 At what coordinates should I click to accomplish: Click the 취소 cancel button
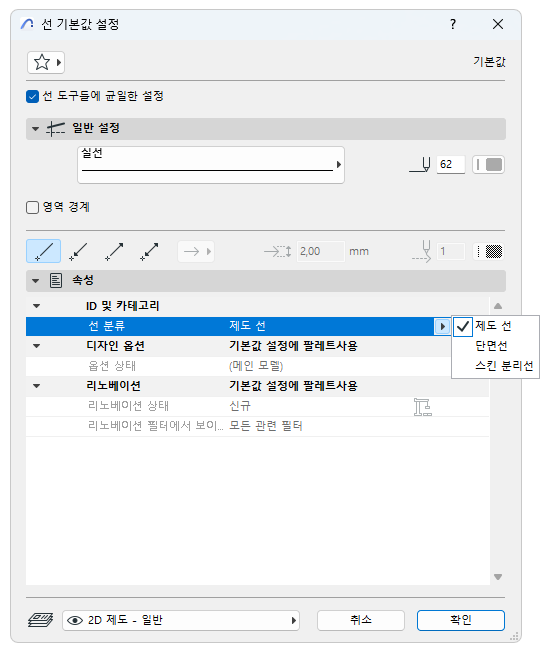(361, 620)
